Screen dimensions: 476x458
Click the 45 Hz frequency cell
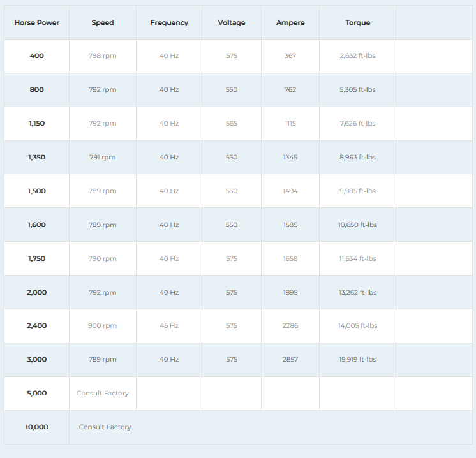click(169, 326)
